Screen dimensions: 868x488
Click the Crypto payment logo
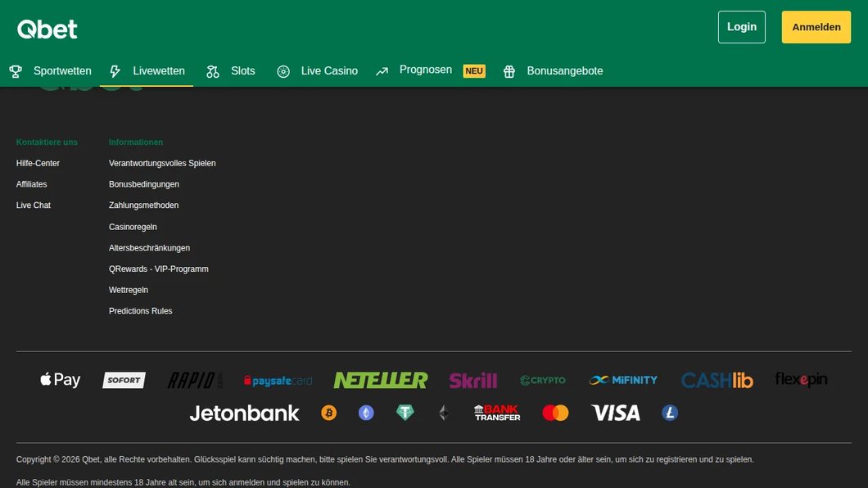point(543,380)
